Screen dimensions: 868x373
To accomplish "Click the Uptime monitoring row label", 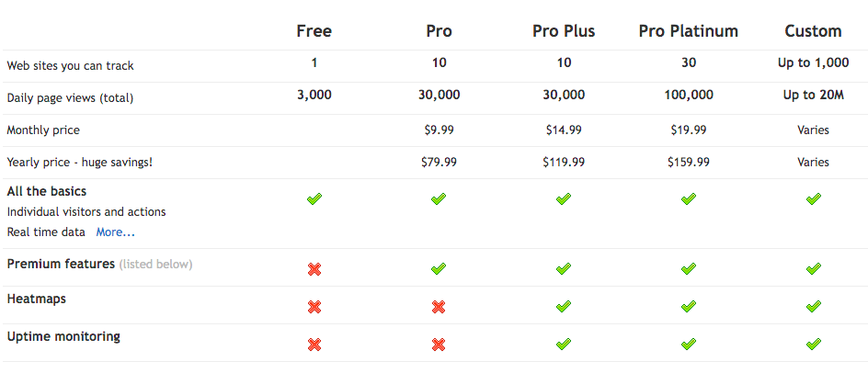I will [x=63, y=337].
